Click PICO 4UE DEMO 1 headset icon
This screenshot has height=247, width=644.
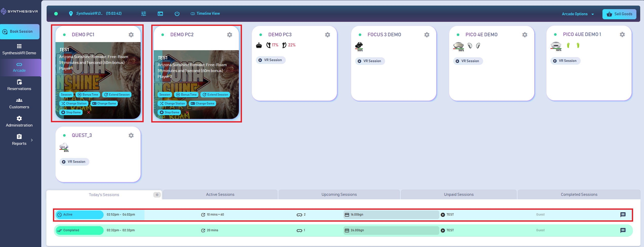pyautogui.click(x=556, y=46)
